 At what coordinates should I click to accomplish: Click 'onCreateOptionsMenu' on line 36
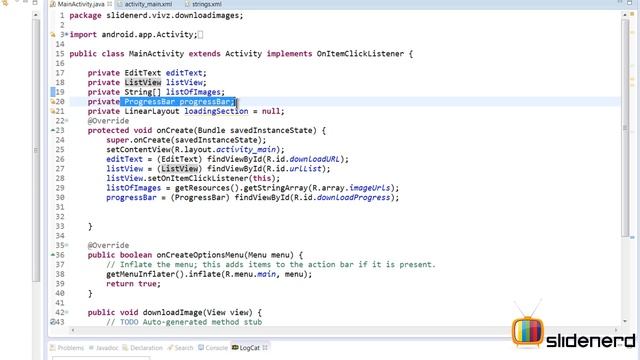click(200, 255)
